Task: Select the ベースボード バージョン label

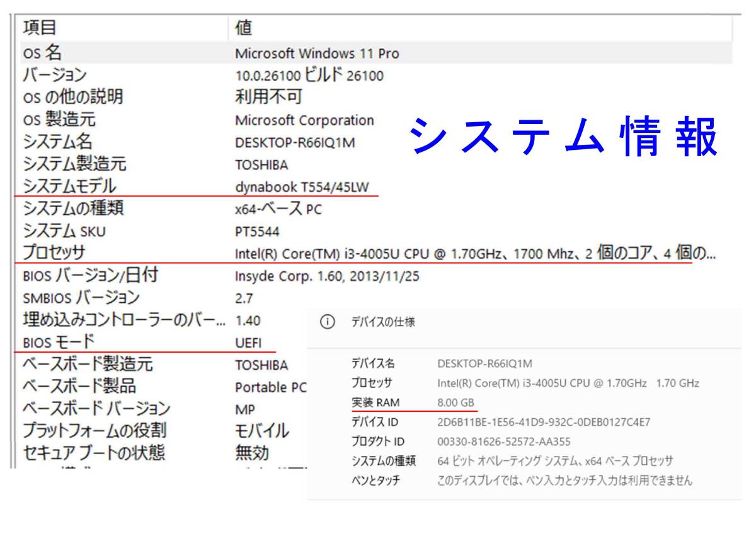Action: point(96,409)
